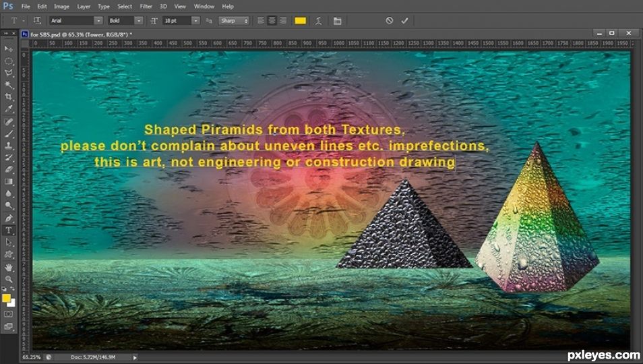Click the font size 'T' icon

154,20
